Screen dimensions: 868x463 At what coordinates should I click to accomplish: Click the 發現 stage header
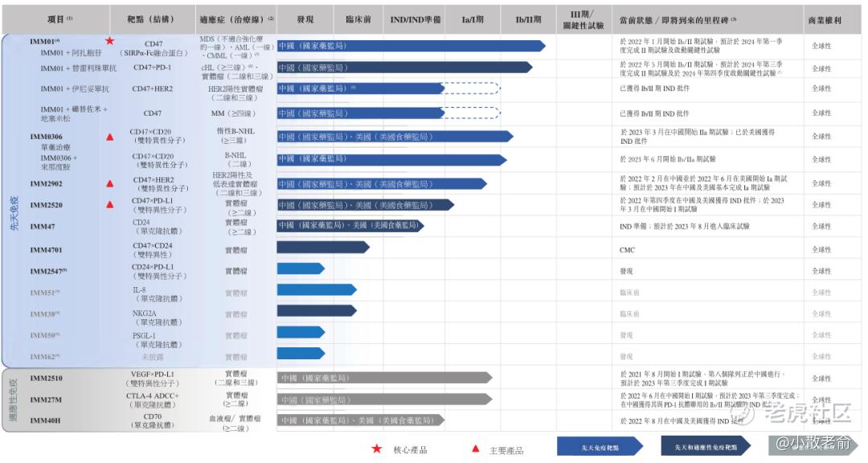[305, 19]
